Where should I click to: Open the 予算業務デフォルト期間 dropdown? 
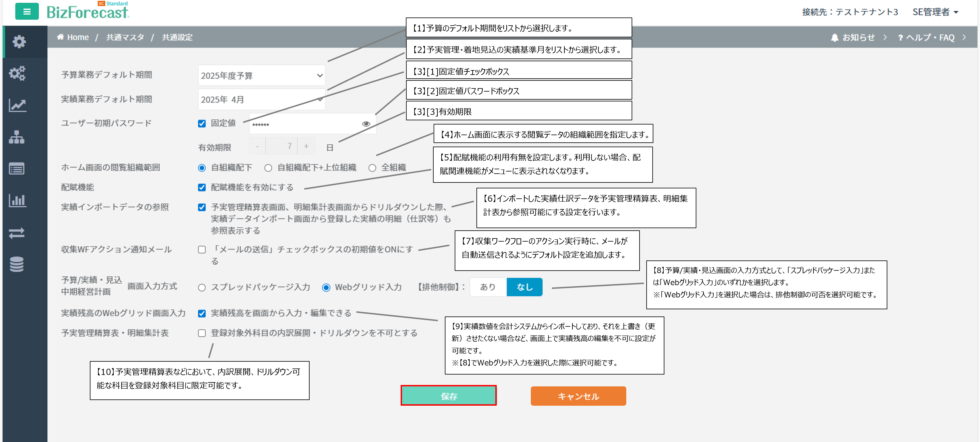click(261, 76)
